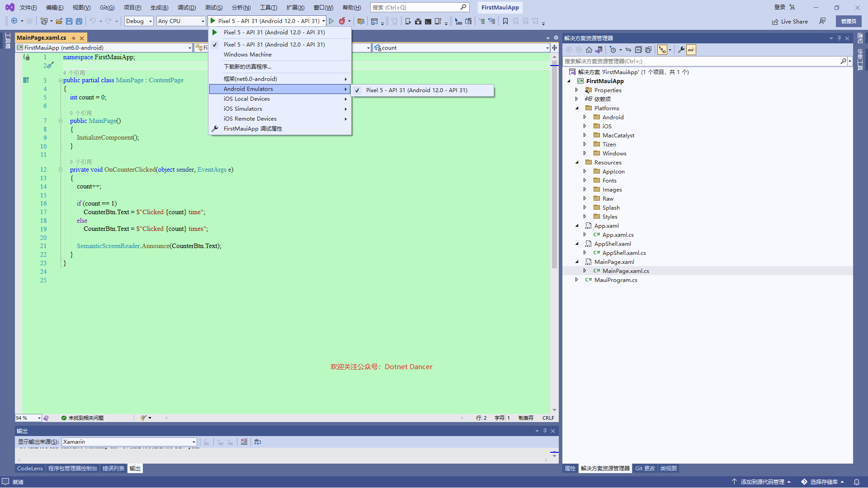Viewport: 868px width, 488px height.
Task: Open the Xamarin output source dropdown
Action: [129, 442]
